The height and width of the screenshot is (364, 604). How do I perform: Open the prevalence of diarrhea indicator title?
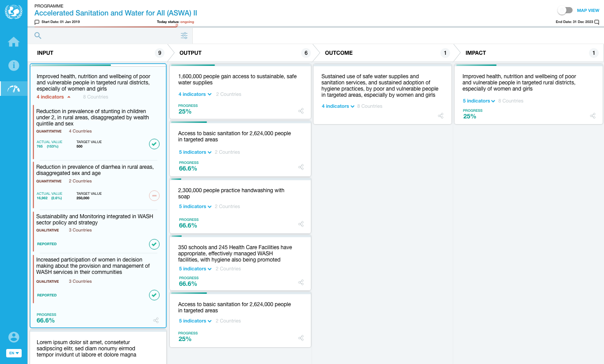(95, 170)
